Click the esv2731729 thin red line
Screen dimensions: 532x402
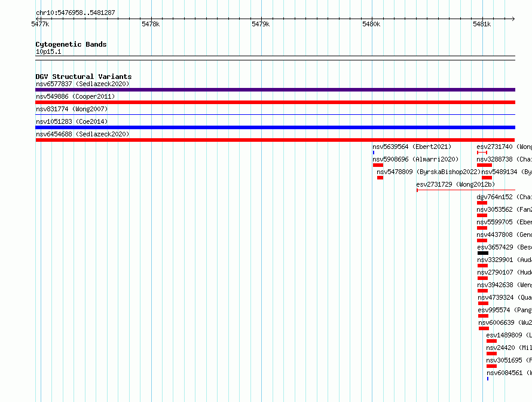[x=466, y=190]
